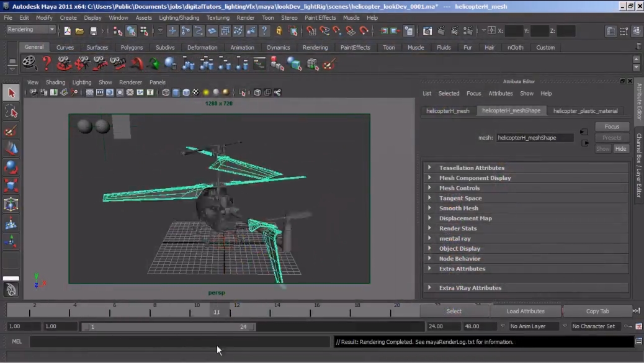
Task: Open the Script Editor icon
Action: point(638,341)
